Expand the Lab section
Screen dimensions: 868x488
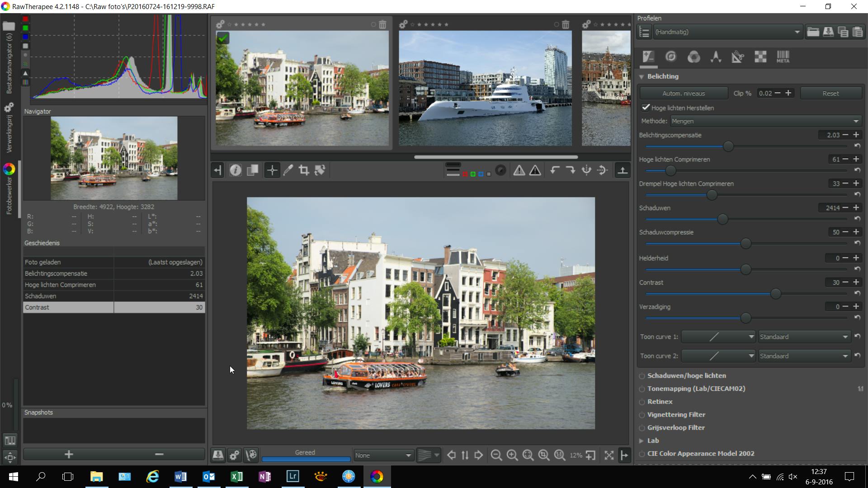[642, 441]
